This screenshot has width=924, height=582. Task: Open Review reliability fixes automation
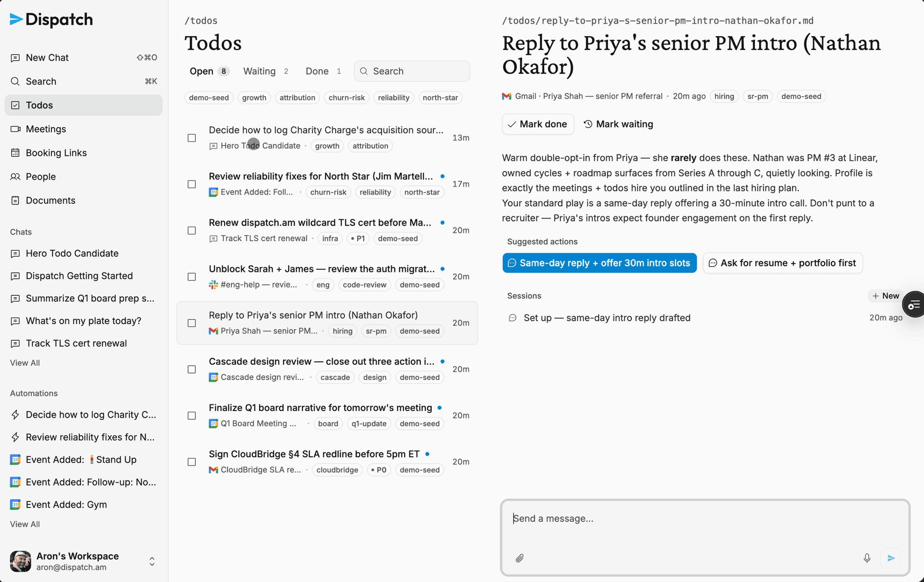pos(84,437)
